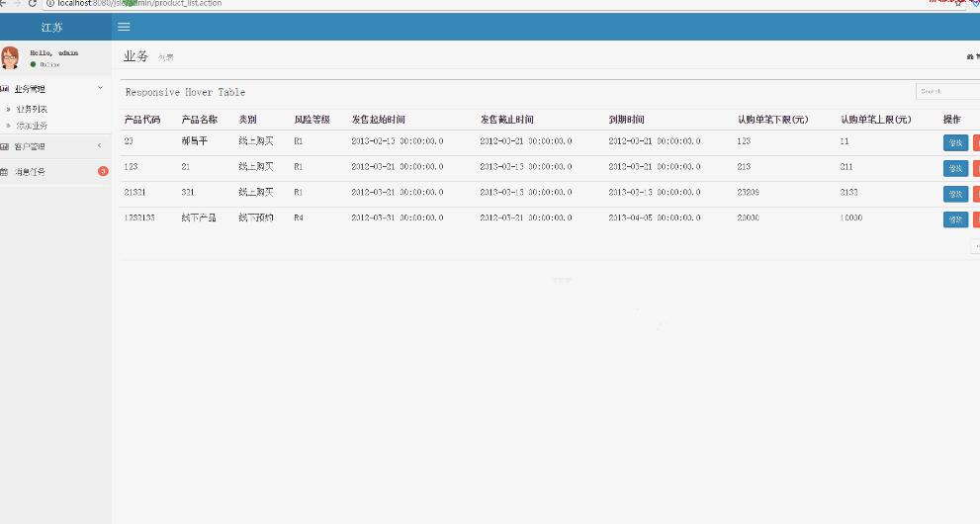Click the admin user avatar
This screenshot has width=980, height=524.
pyautogui.click(x=9, y=57)
